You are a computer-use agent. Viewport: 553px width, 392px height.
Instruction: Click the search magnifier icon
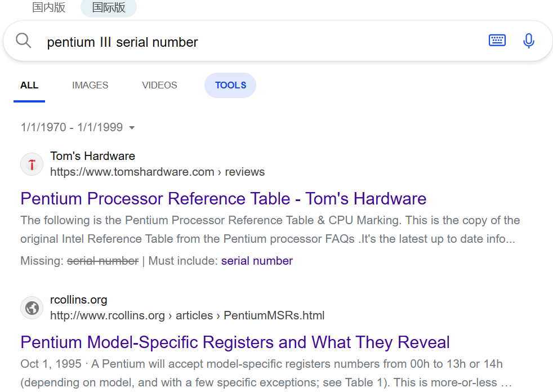tap(23, 41)
